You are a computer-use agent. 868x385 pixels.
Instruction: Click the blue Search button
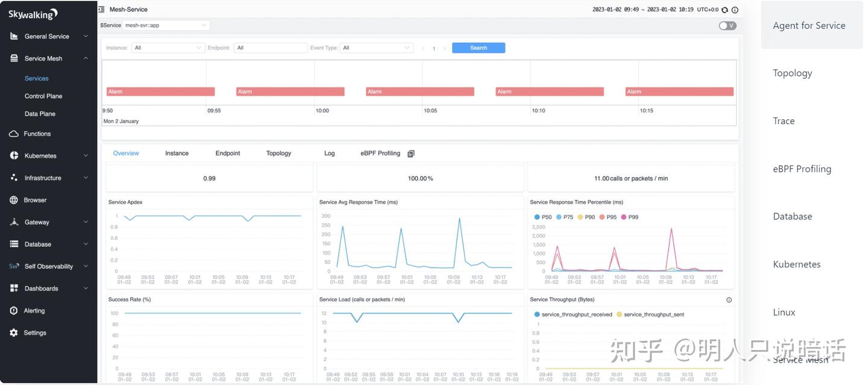tap(479, 48)
